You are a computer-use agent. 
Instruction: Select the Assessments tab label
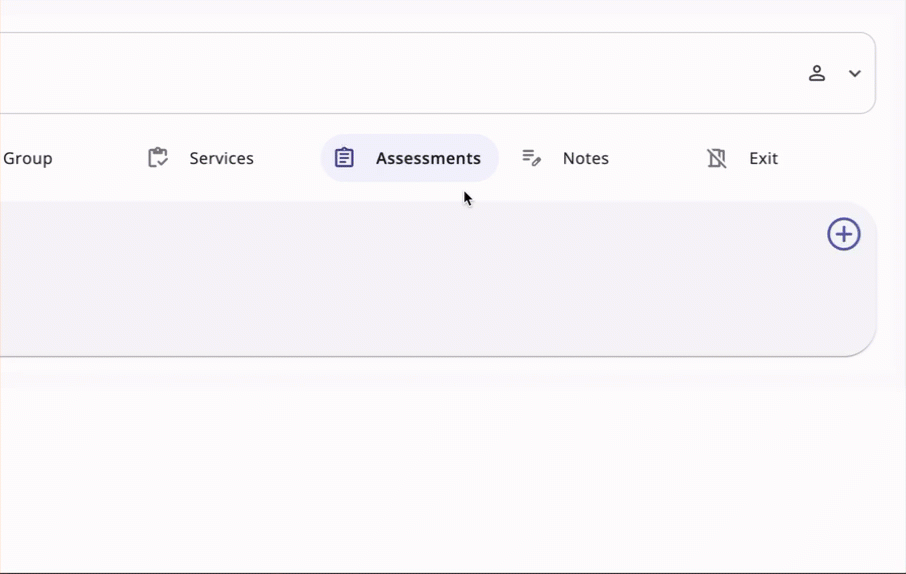[428, 158]
